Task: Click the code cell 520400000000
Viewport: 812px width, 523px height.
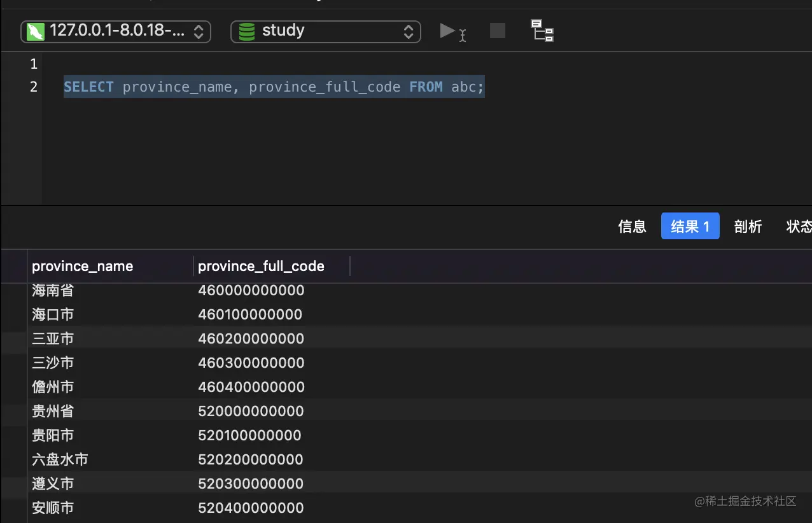Action: pyautogui.click(x=251, y=508)
